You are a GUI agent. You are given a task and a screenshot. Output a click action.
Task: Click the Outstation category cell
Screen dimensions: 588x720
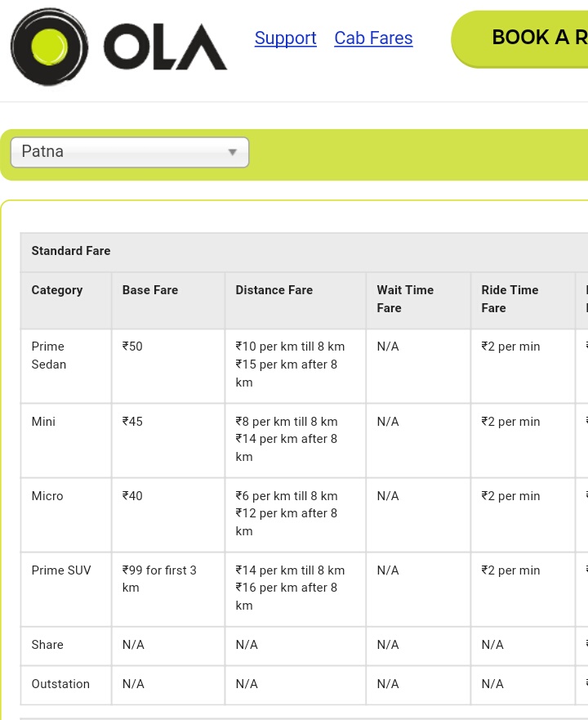pos(60,684)
